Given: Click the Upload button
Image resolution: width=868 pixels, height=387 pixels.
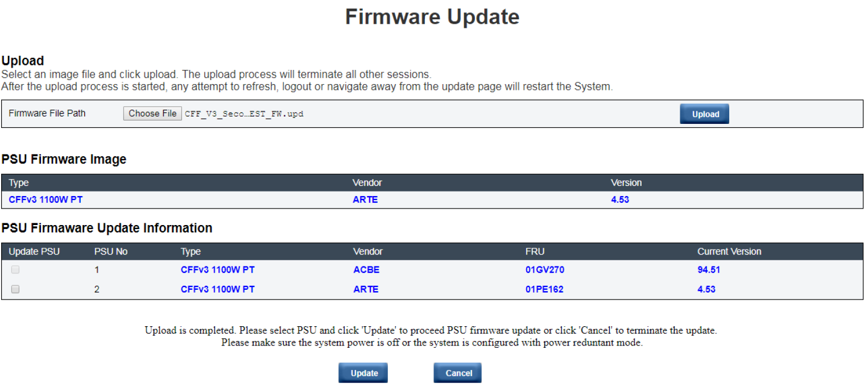Looking at the screenshot, I should coord(705,114).
